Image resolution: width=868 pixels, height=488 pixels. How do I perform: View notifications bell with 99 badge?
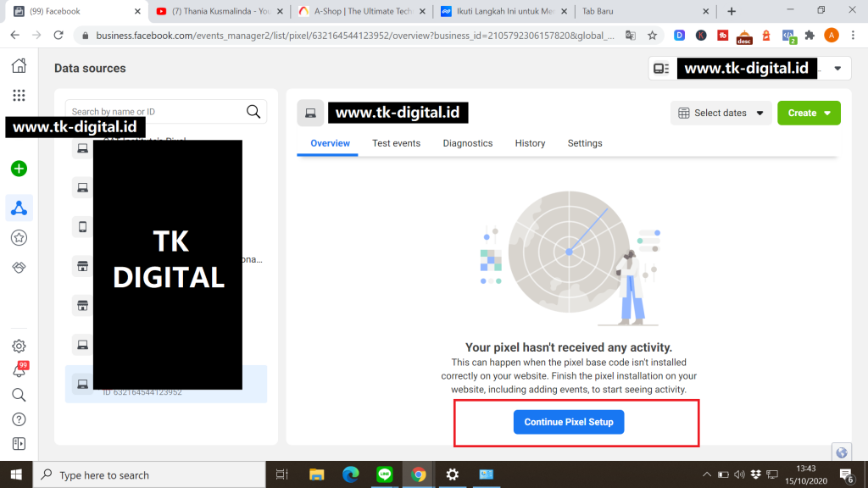[x=19, y=370]
